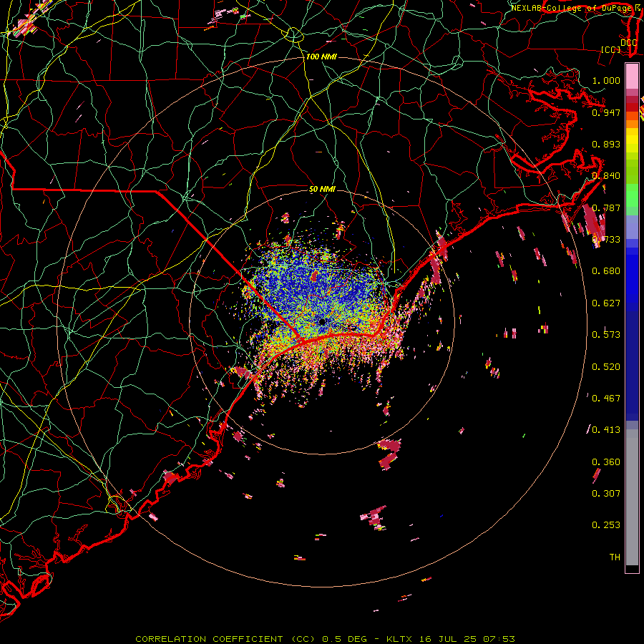Viewport: 644px width, 644px height.
Task: Click the "KLTX" station ID in the caption
Action: (401, 639)
